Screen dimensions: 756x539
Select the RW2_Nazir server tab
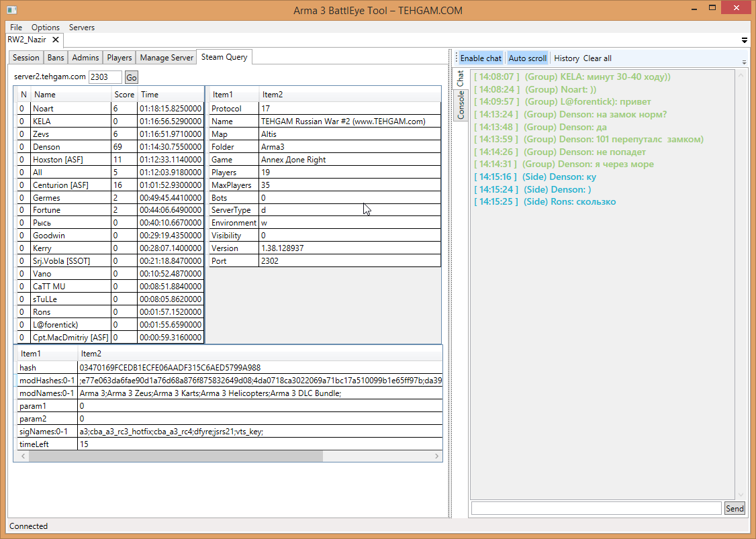pyautogui.click(x=27, y=40)
